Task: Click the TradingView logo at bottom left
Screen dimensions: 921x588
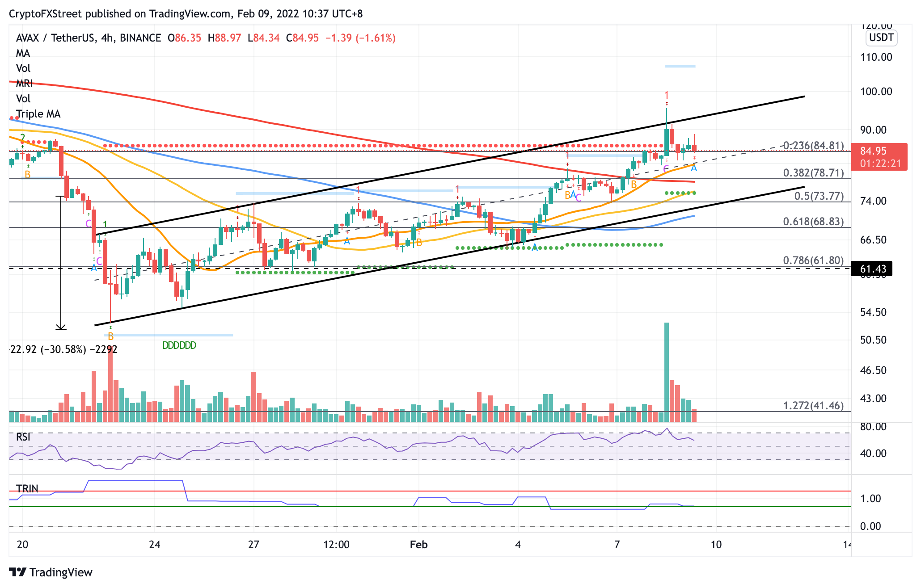Action: click(x=51, y=572)
